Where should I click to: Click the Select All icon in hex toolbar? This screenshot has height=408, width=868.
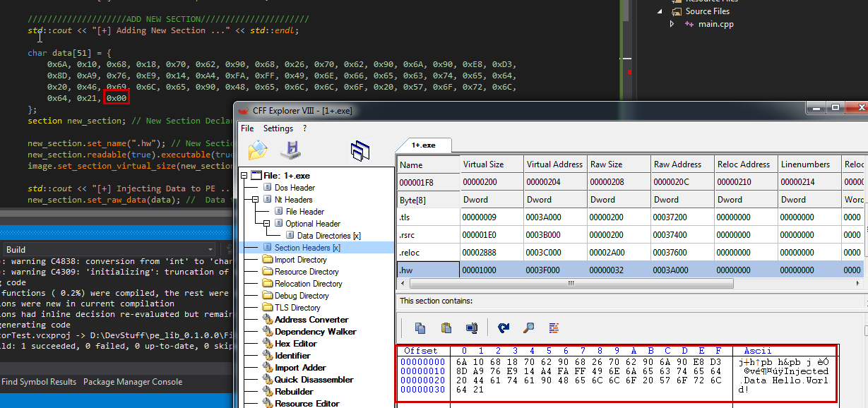(472, 328)
